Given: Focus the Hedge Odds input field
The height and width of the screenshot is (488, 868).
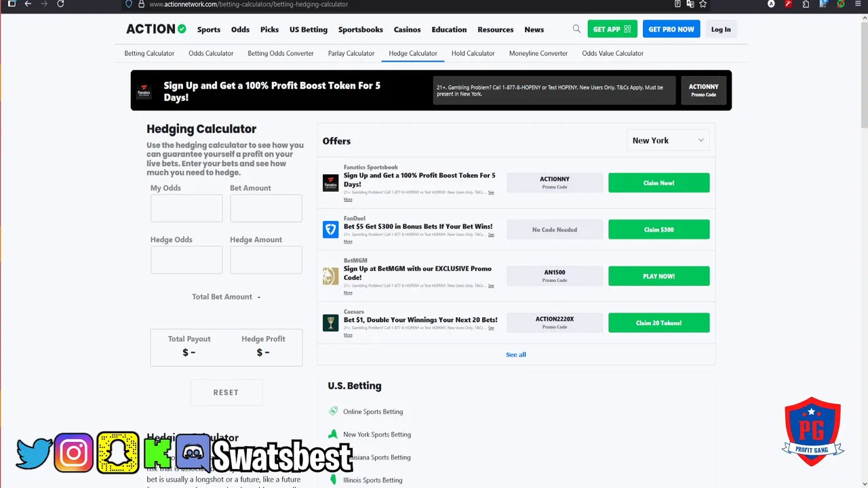Looking at the screenshot, I should coord(186,260).
